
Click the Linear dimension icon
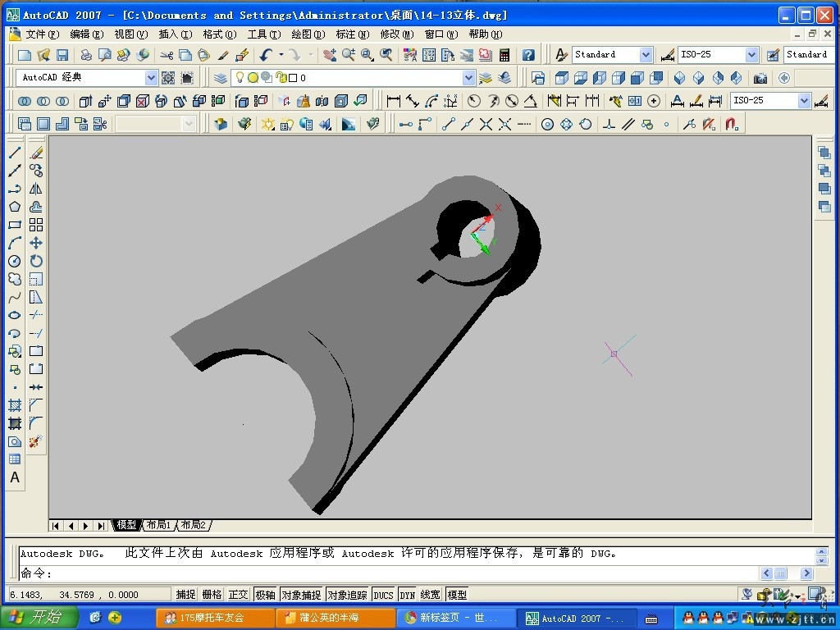394,101
